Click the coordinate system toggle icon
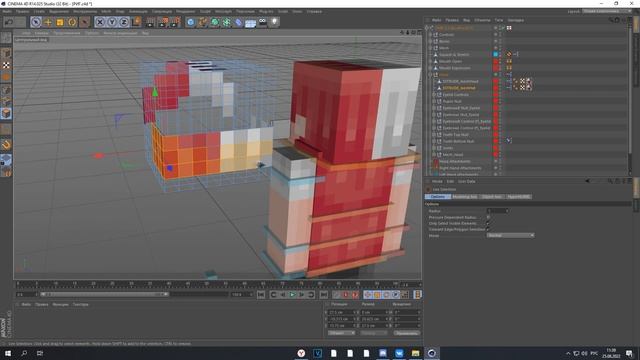The image size is (640, 360). (137, 22)
